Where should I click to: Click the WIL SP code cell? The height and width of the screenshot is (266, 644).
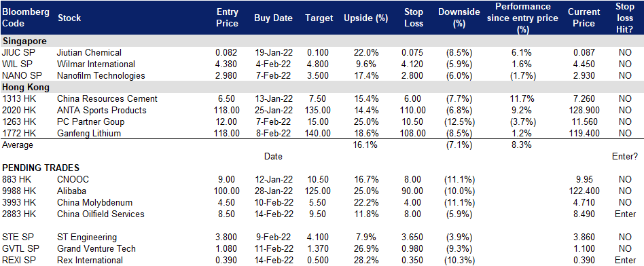coord(14,64)
